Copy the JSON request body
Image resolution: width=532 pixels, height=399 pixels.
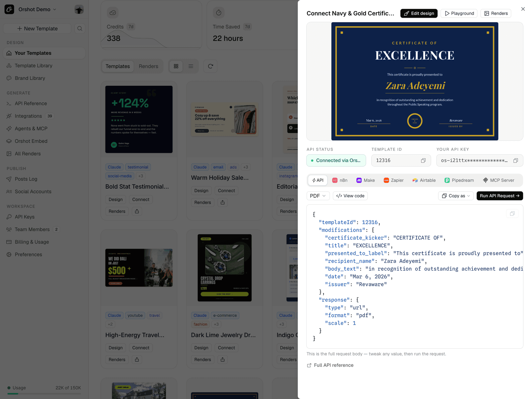pyautogui.click(x=512, y=214)
